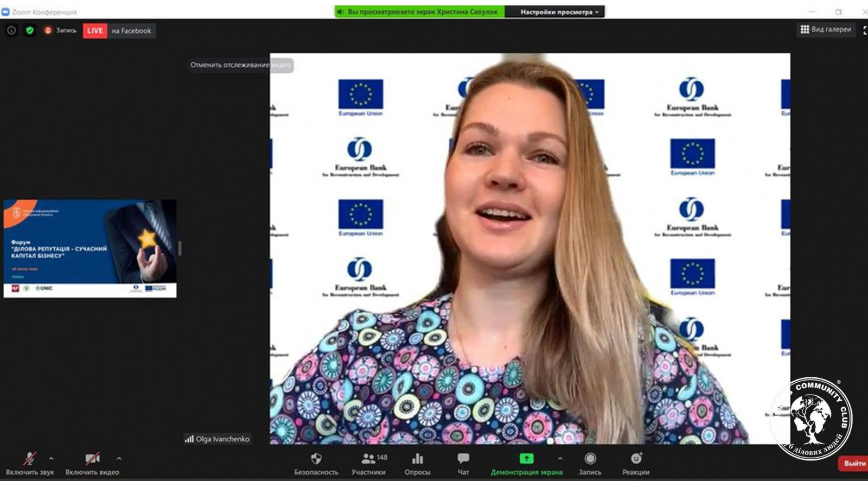This screenshot has height=481, width=868.
Task: Click the signal strength icon by speaker name
Action: click(x=189, y=439)
